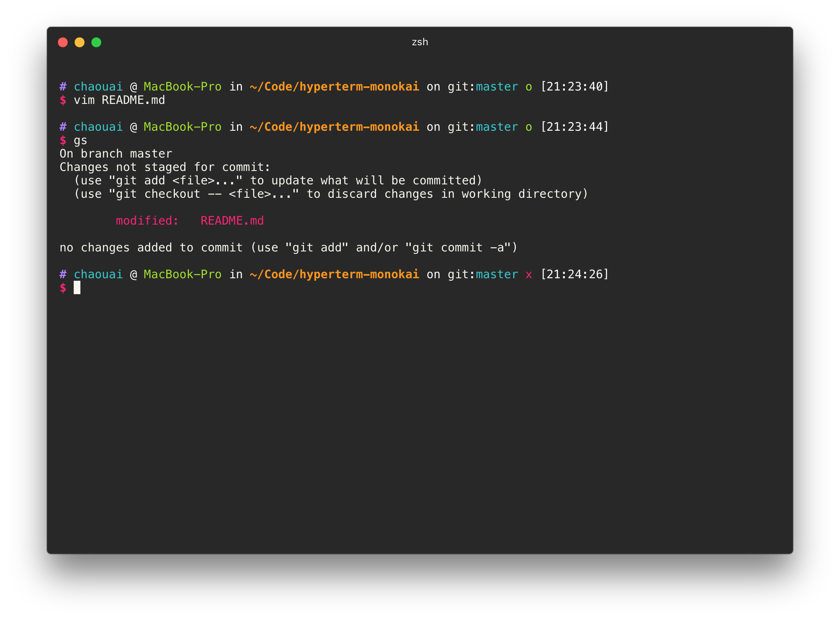The width and height of the screenshot is (840, 621).
Task: Click the 'vim README.md' command text
Action: pyautogui.click(x=119, y=100)
